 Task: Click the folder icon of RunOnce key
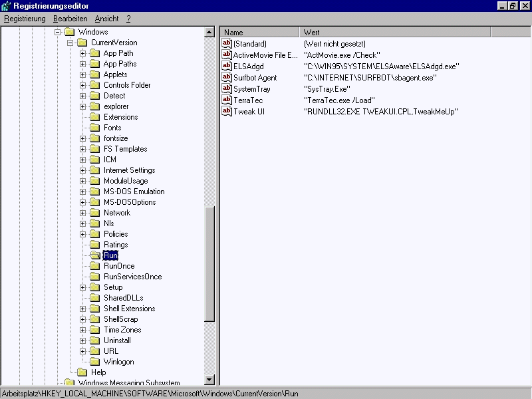95,266
